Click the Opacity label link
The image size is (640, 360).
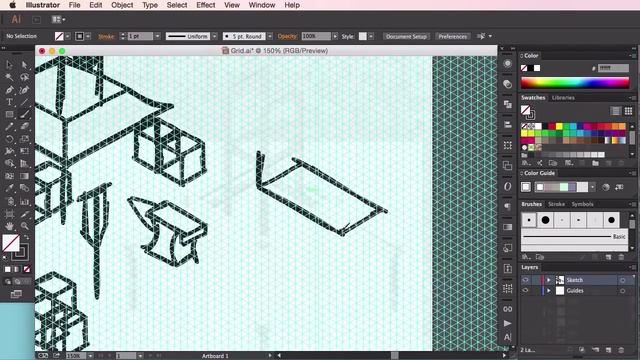(x=287, y=36)
